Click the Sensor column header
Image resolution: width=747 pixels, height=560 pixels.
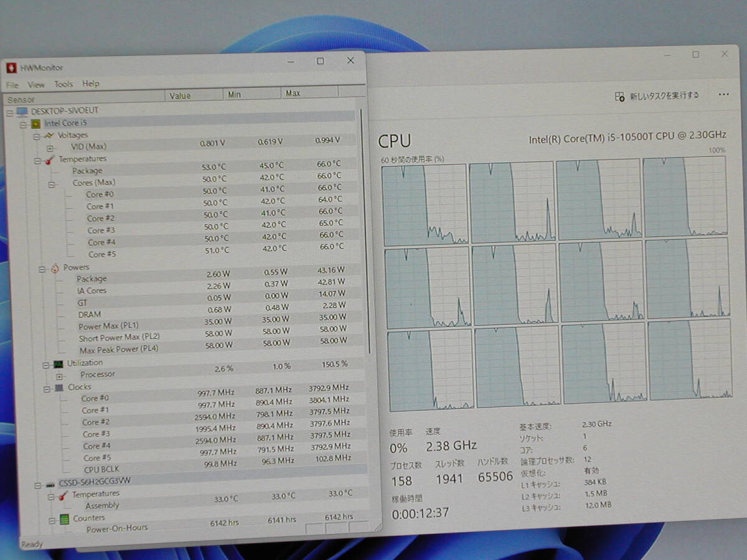click(85, 98)
